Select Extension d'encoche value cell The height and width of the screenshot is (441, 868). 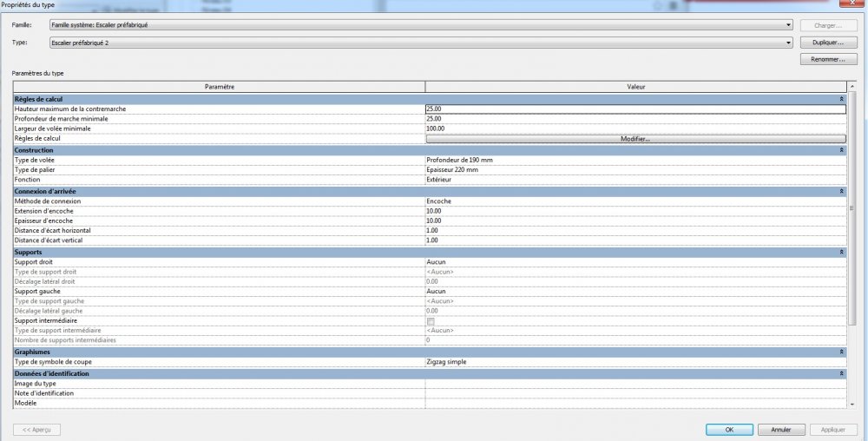[635, 211]
